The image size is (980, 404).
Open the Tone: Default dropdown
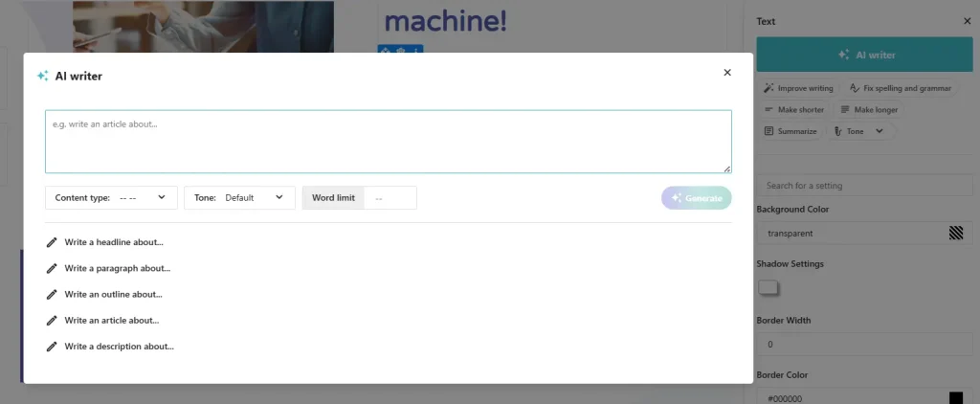[x=239, y=197]
